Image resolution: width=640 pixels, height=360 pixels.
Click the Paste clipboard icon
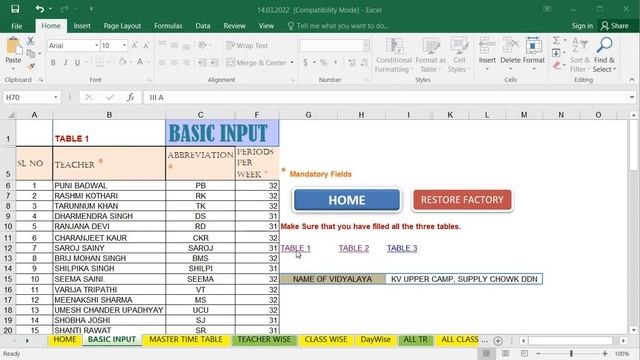13,46
